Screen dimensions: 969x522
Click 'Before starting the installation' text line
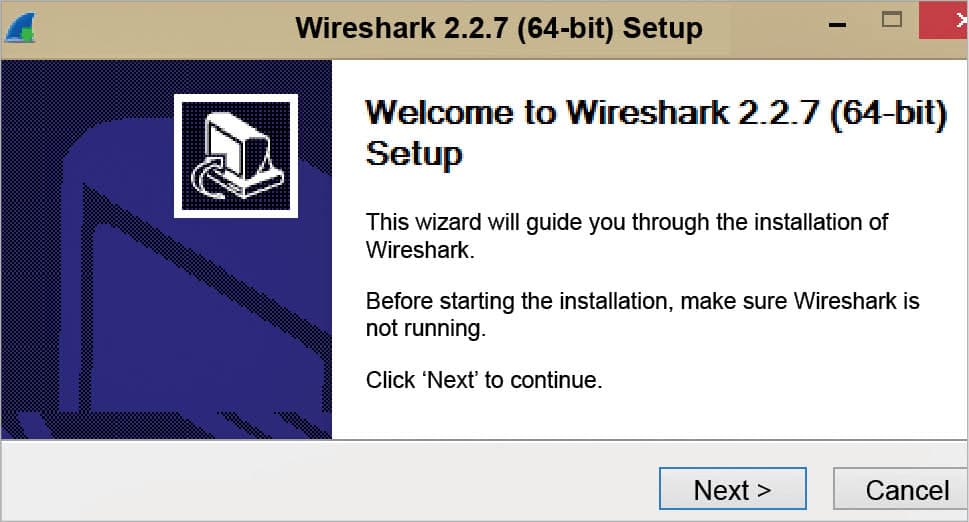[642, 301]
